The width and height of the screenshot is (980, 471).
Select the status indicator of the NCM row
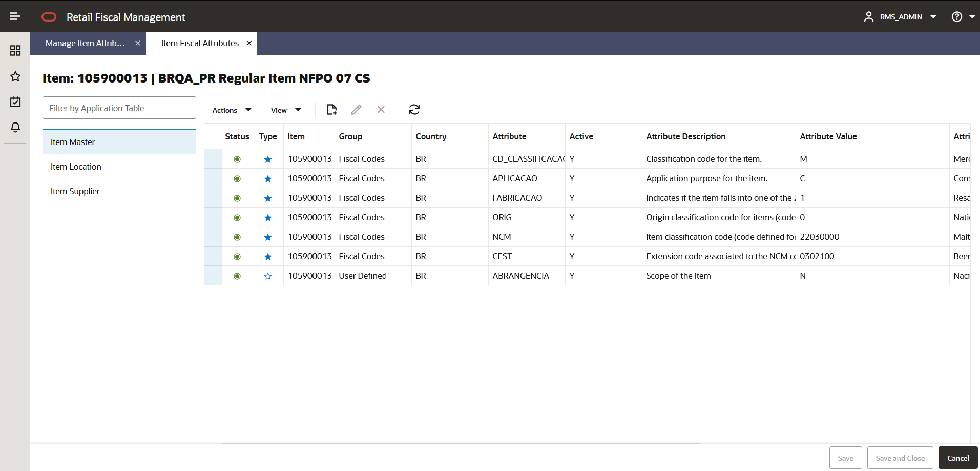click(x=237, y=237)
